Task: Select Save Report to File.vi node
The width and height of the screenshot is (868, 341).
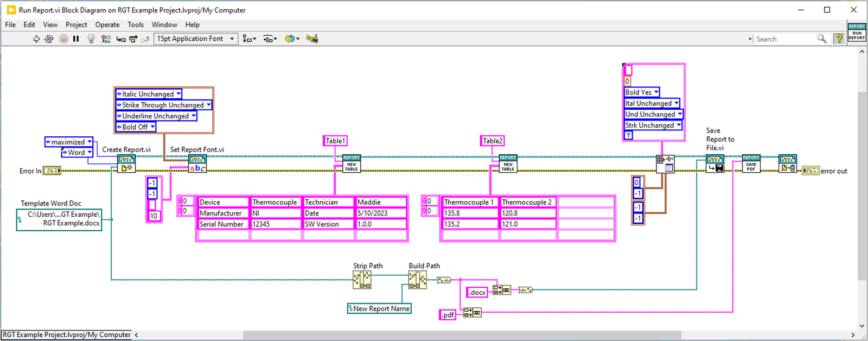Action: coord(715,164)
